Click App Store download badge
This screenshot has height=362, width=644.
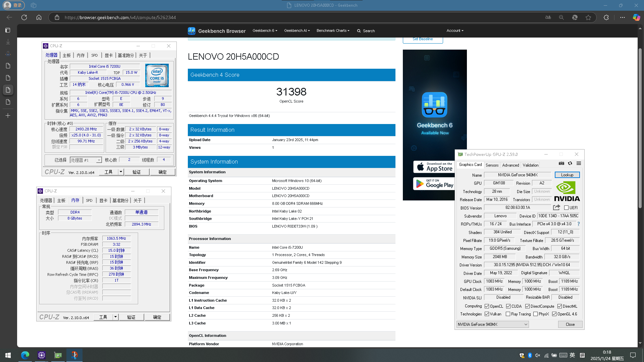click(434, 167)
